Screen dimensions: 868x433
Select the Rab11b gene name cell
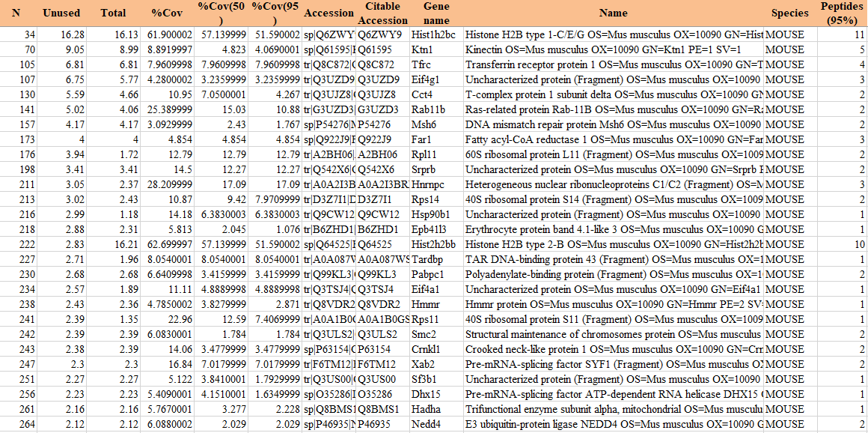pos(428,109)
